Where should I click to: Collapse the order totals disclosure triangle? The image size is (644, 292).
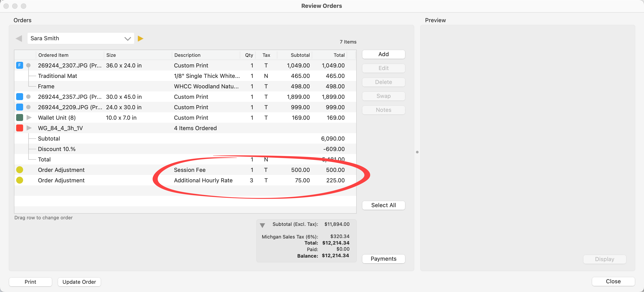tap(262, 225)
